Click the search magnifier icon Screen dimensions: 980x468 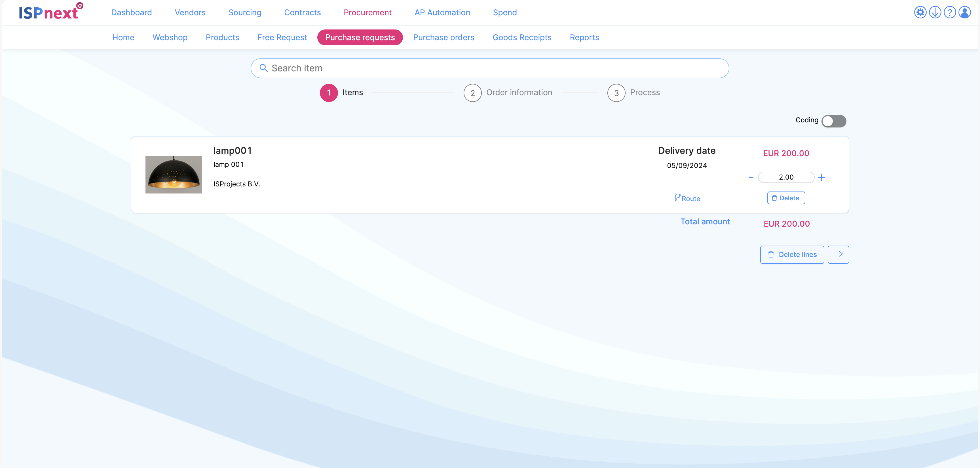pyautogui.click(x=263, y=68)
